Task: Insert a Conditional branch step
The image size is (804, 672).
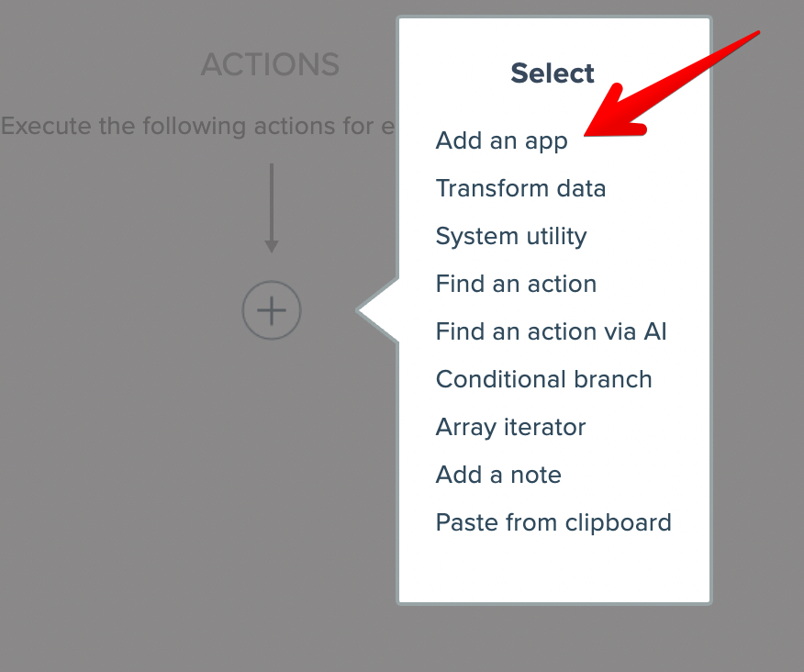Action: click(x=543, y=379)
